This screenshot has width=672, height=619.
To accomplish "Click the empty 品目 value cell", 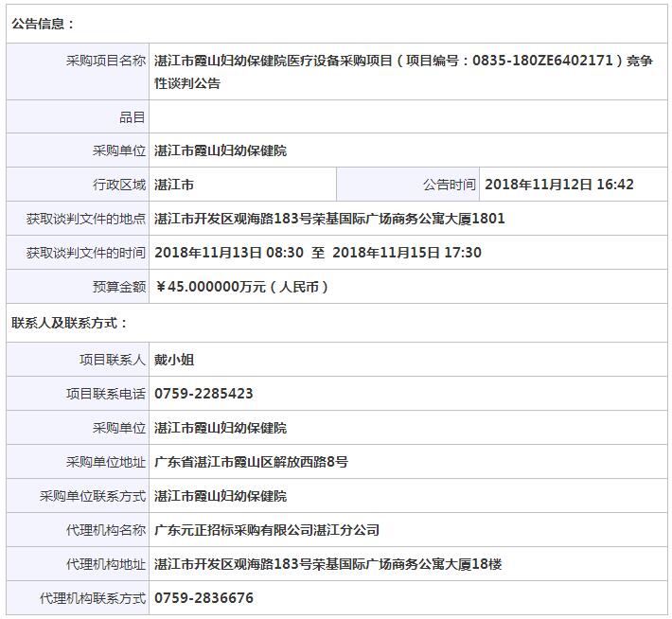I will 407,116.
